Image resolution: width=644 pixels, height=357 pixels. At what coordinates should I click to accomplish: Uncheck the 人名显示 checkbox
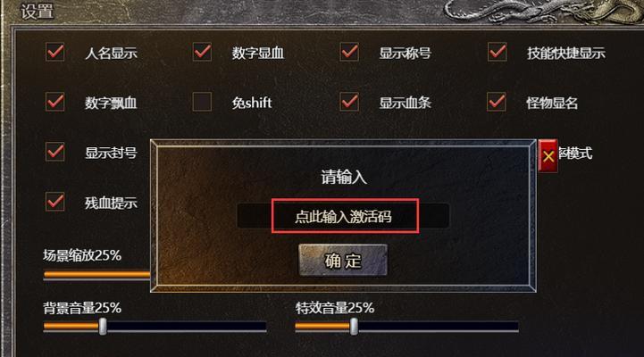pos(55,52)
